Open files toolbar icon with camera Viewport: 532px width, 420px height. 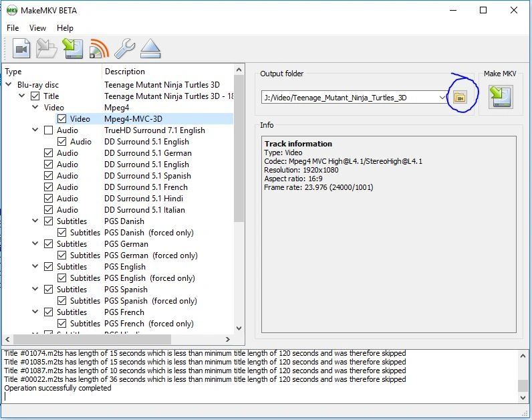click(x=21, y=49)
